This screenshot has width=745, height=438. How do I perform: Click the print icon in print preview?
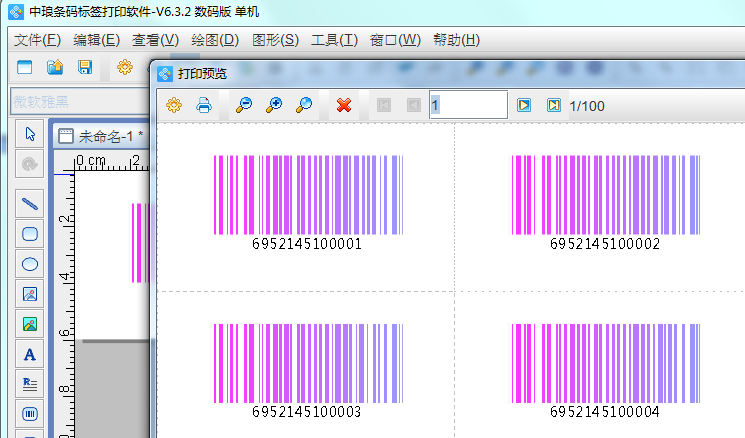(x=203, y=105)
